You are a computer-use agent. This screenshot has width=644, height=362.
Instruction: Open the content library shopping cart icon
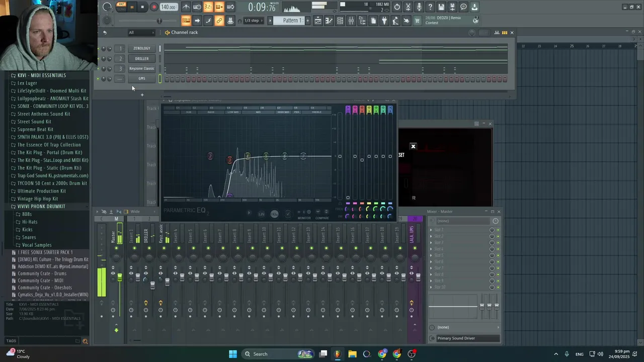coord(418,21)
